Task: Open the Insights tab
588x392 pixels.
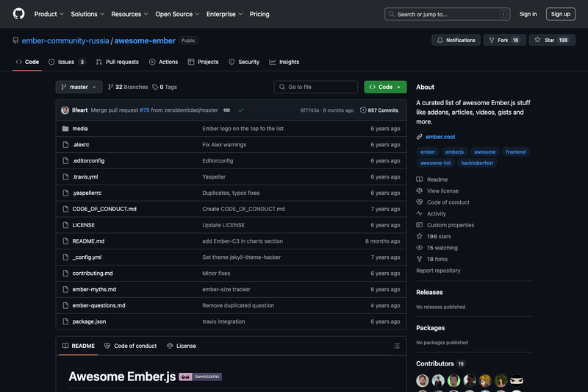Action: click(284, 62)
